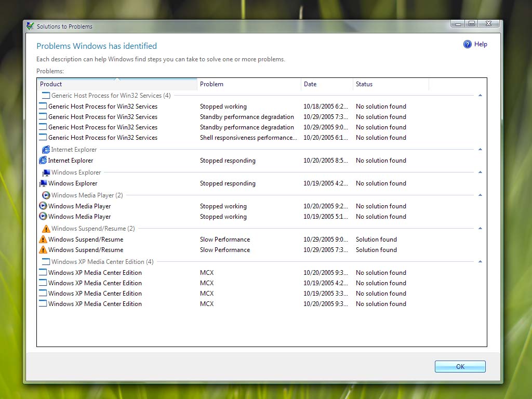
Task: Collapse the Internet Explorer group
Action: click(480, 149)
